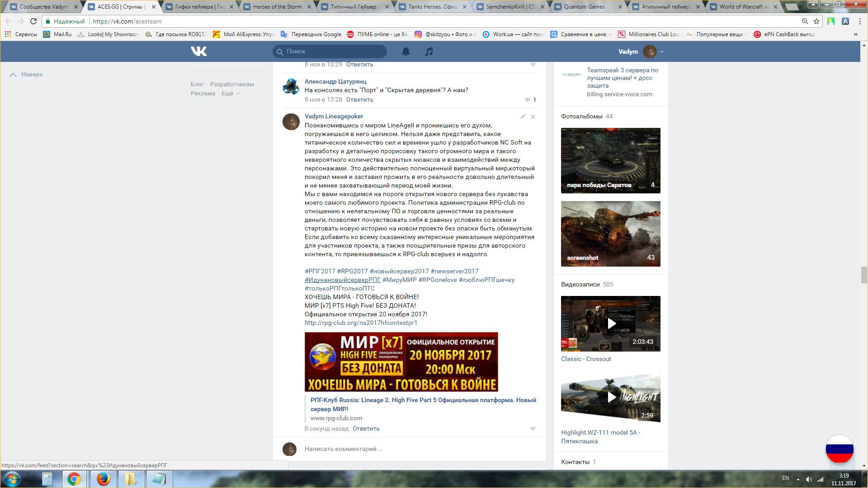Screen dimensions: 868x488
Task: Play the Classic - Crossout video thumbnail
Action: 610,324
